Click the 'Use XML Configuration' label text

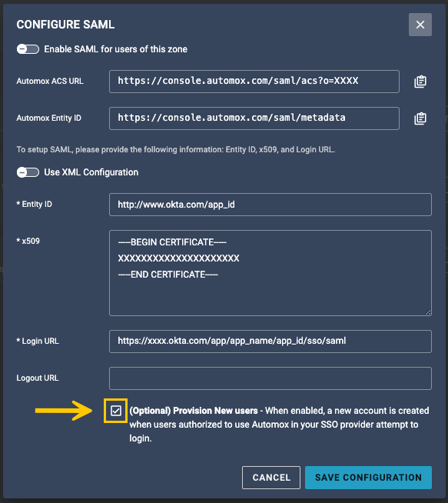(91, 172)
